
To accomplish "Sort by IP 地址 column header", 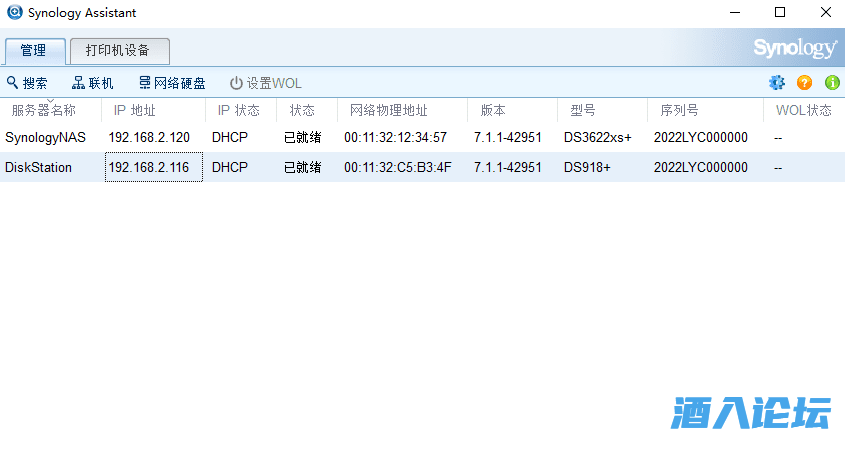I will click(153, 111).
